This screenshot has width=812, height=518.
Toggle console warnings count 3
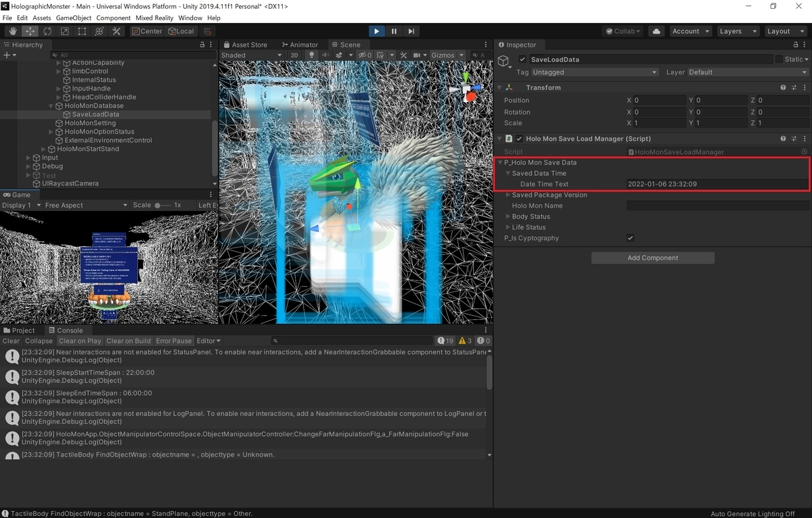pyautogui.click(x=466, y=341)
